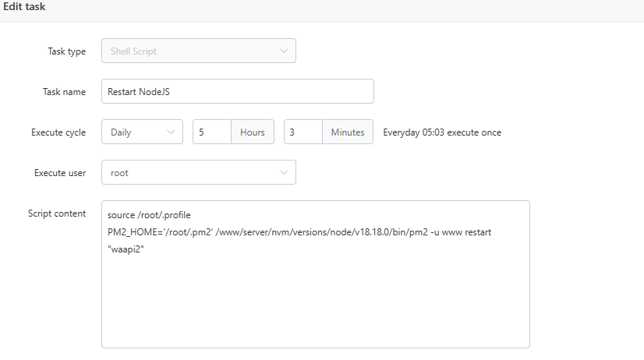Screen dimensions: 644x360
Task: Click the Execute cycle field label
Action: 58,132
